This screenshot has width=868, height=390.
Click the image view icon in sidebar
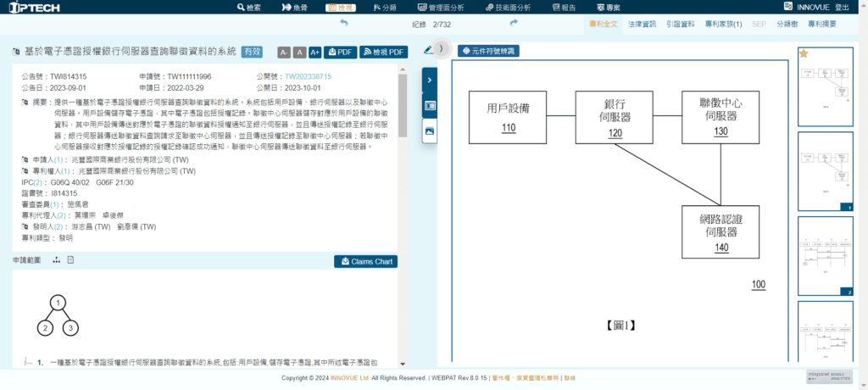coord(430,131)
